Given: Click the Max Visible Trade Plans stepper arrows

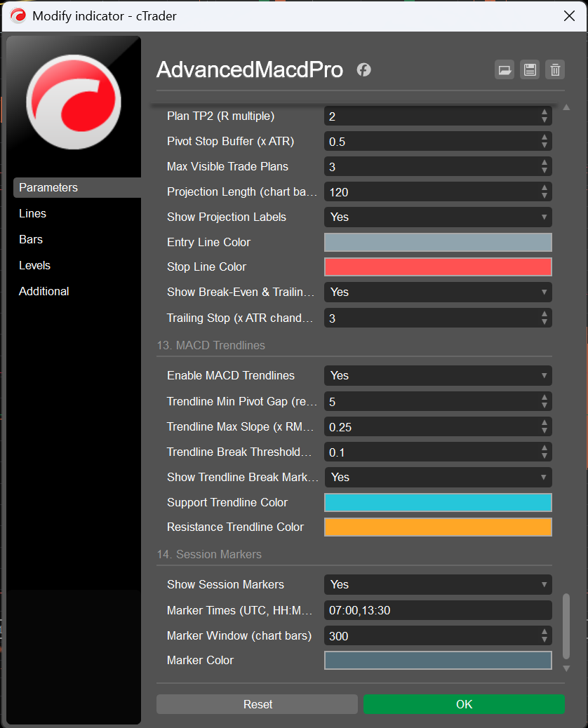Looking at the screenshot, I should click(544, 167).
